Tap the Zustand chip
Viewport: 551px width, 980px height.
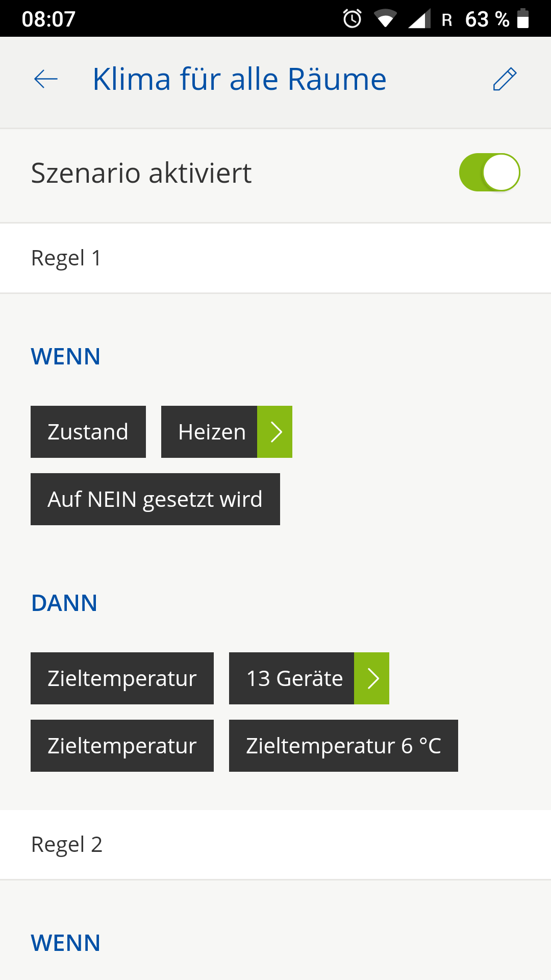[88, 432]
